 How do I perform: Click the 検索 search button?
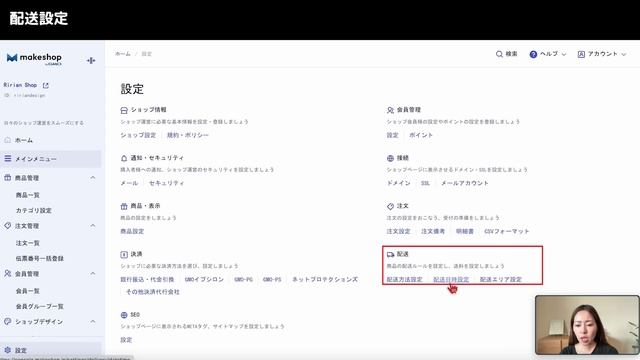507,54
